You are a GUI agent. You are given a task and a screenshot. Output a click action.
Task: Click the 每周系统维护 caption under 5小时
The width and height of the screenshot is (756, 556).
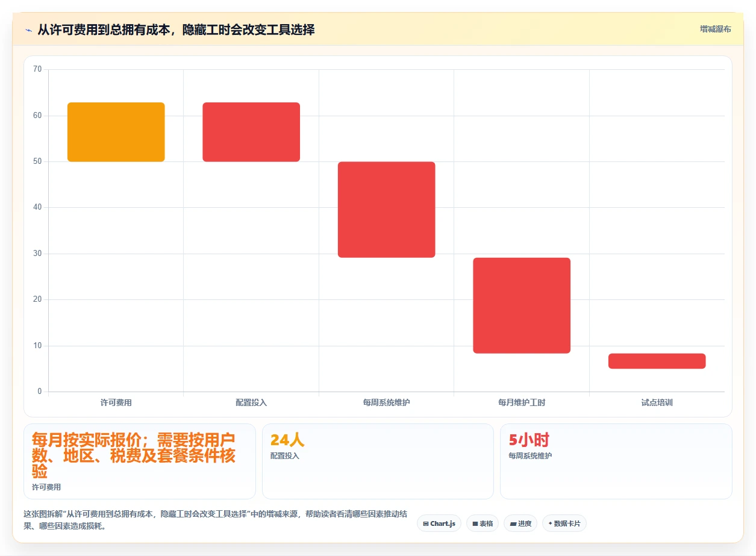click(x=530, y=456)
